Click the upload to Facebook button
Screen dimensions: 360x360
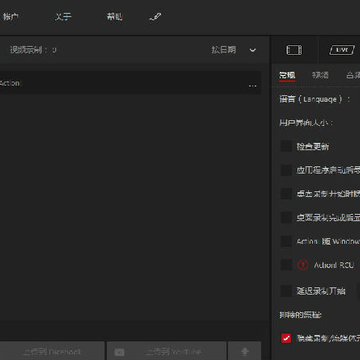tap(52, 351)
